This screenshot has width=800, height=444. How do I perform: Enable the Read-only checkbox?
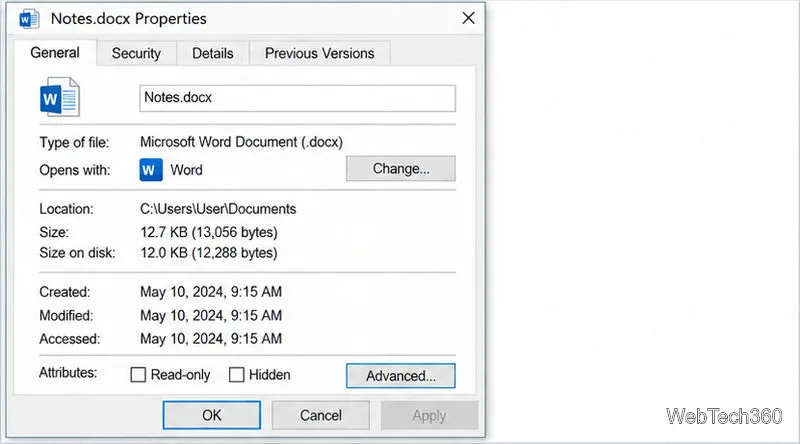pyautogui.click(x=138, y=375)
